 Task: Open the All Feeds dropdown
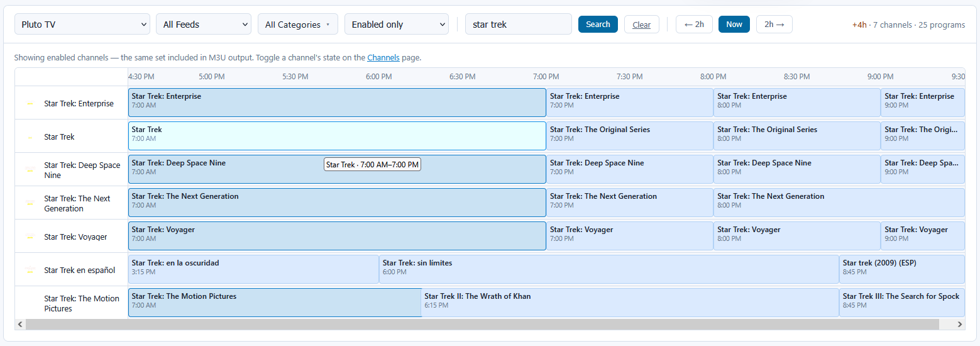204,24
